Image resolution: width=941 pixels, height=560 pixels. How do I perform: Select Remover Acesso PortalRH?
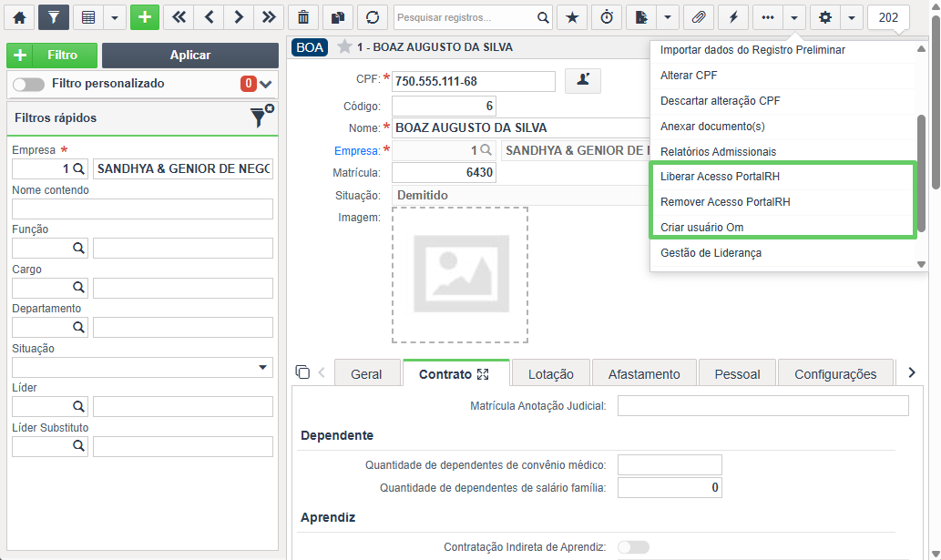725,202
